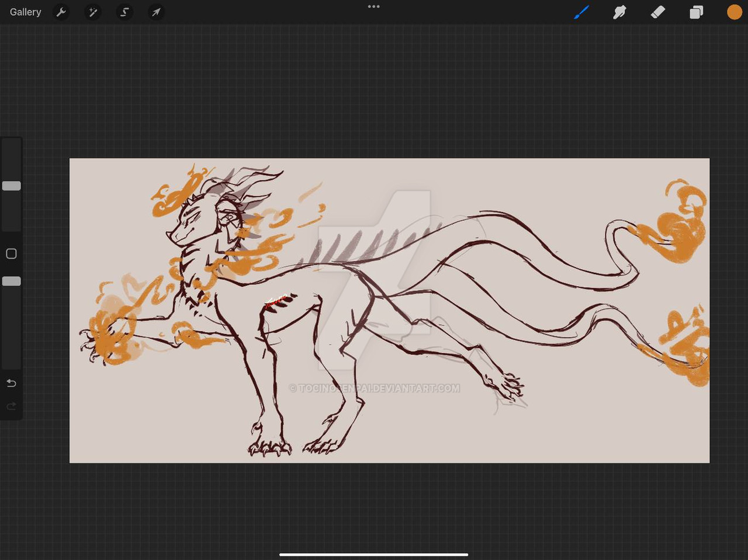Open the Layers panel
Screen dimensions: 748x560
(696, 12)
